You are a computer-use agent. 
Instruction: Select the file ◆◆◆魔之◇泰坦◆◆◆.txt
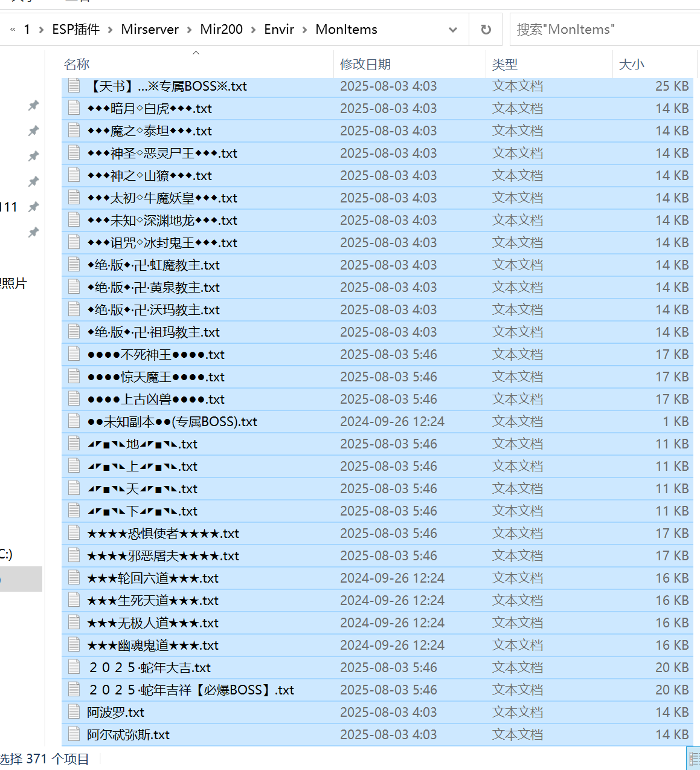[x=377, y=131]
